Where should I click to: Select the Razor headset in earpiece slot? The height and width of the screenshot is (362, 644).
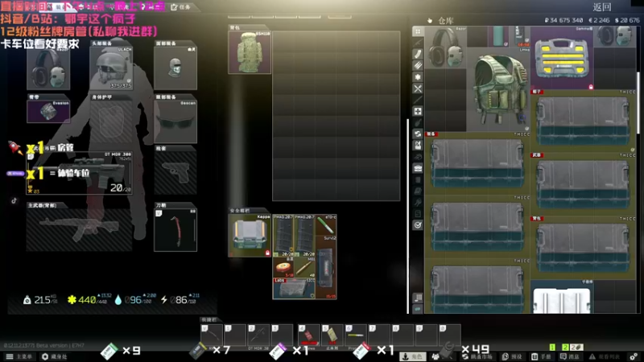pos(48,68)
